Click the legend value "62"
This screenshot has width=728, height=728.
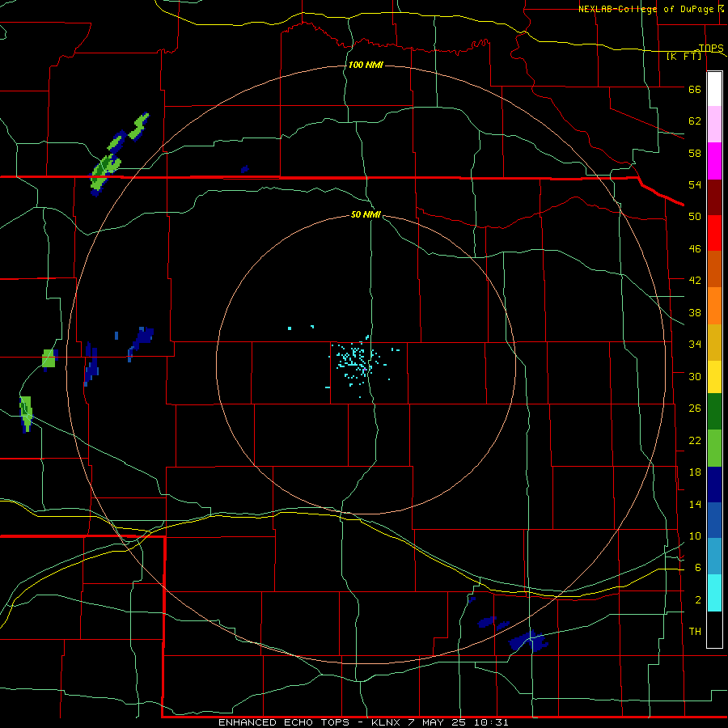695,121
